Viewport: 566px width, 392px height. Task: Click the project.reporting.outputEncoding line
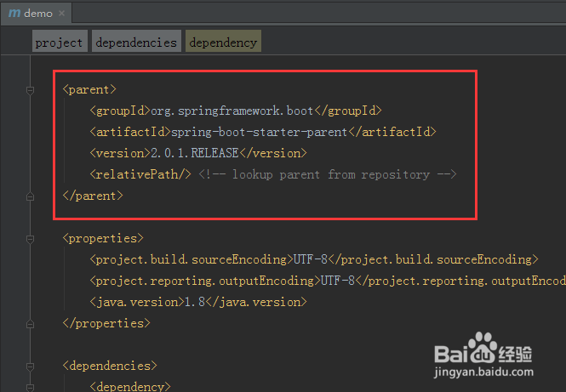[x=328, y=281]
